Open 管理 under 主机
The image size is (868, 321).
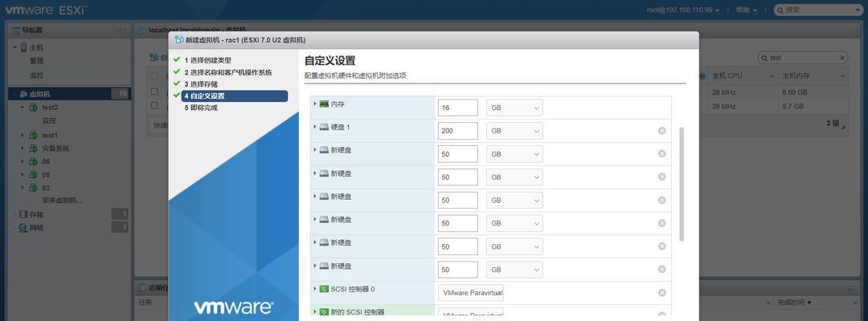(x=36, y=61)
